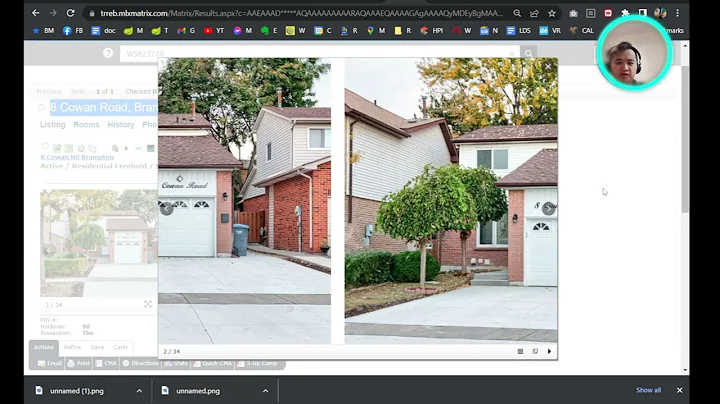
Task: Click the Email action button
Action: (x=50, y=363)
